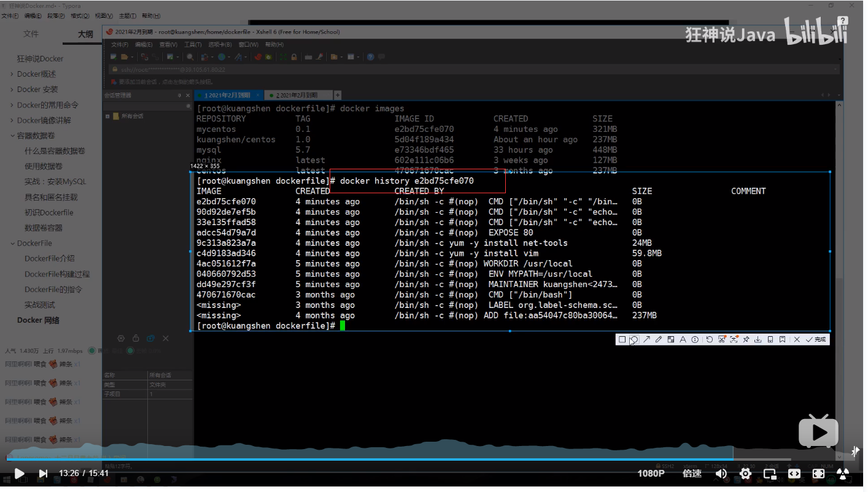The width and height of the screenshot is (868, 492).
Task: Click Xshell open folder icon
Action: tap(124, 57)
